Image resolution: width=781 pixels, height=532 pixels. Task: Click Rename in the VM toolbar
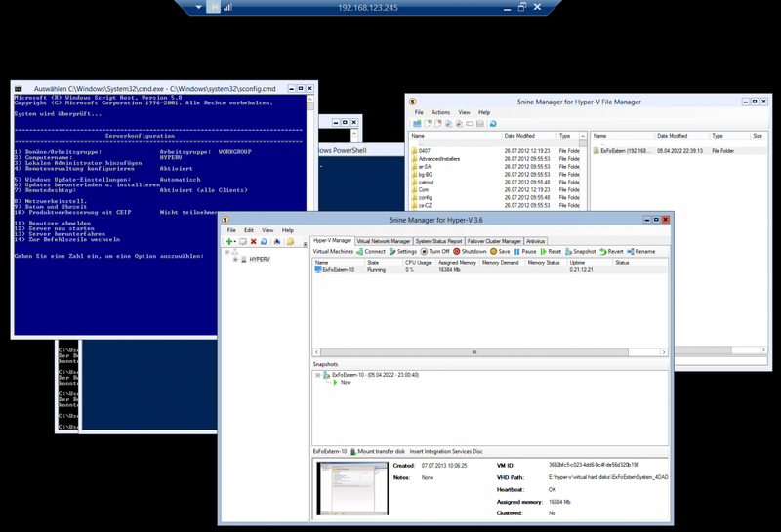[641, 252]
